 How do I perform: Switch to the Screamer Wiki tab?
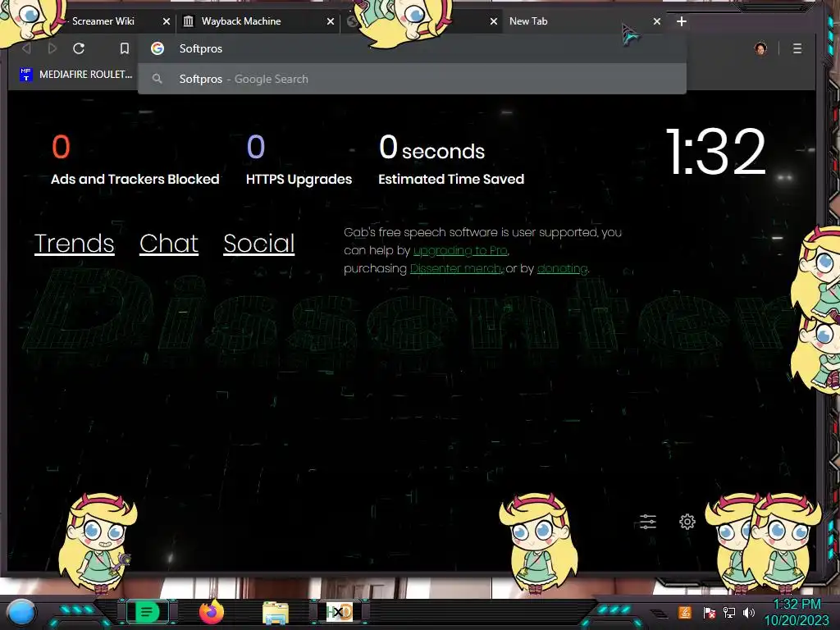(103, 21)
